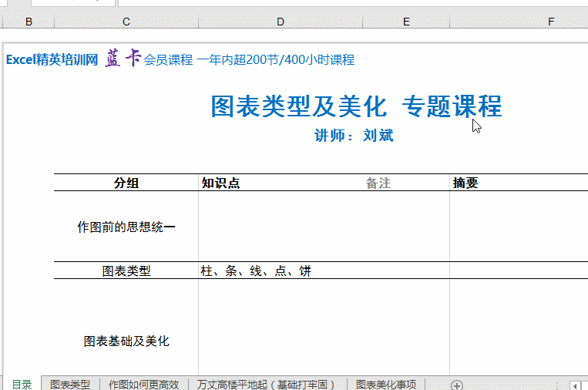Open the 万丈高楼平地起 sheet tab

(267, 385)
